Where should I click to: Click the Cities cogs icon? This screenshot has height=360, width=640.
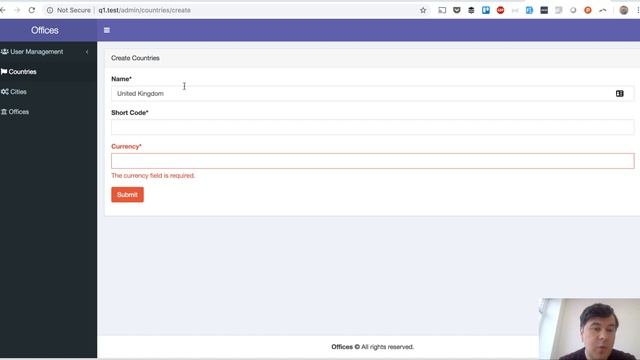point(4,92)
